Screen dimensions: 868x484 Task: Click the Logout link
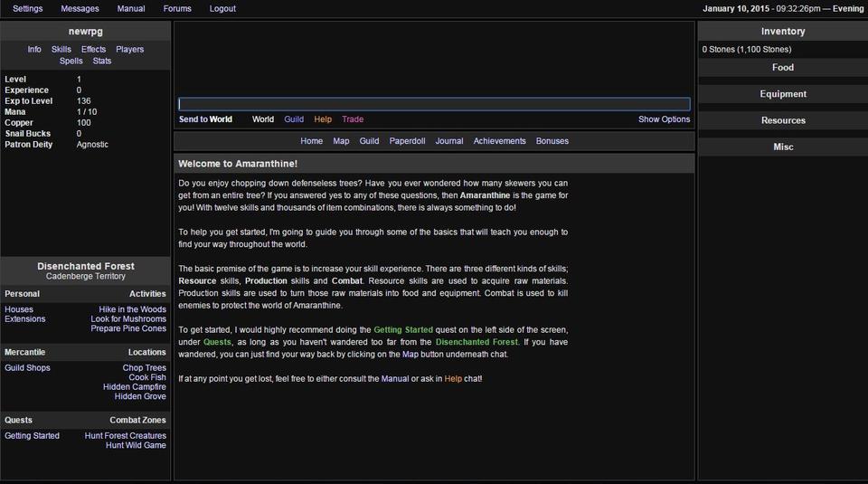point(222,9)
